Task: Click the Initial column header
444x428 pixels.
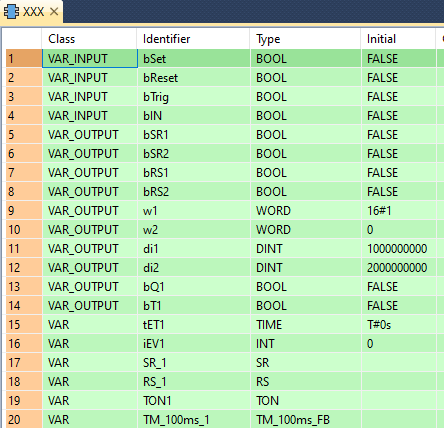Action: tap(398, 39)
